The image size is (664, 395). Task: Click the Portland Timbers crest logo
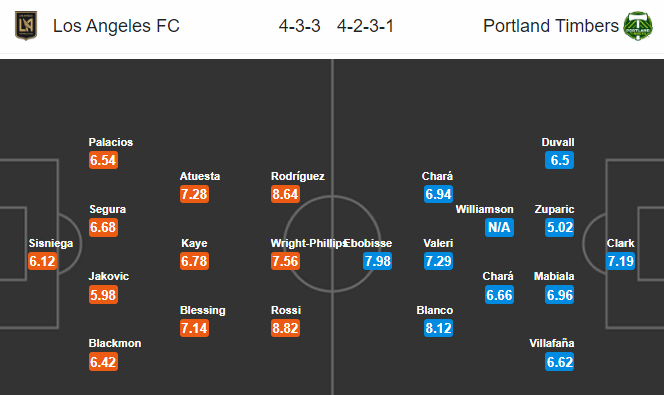tap(638, 26)
